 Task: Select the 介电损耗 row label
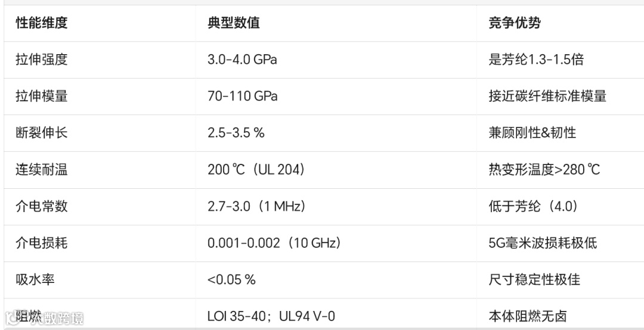[42, 243]
